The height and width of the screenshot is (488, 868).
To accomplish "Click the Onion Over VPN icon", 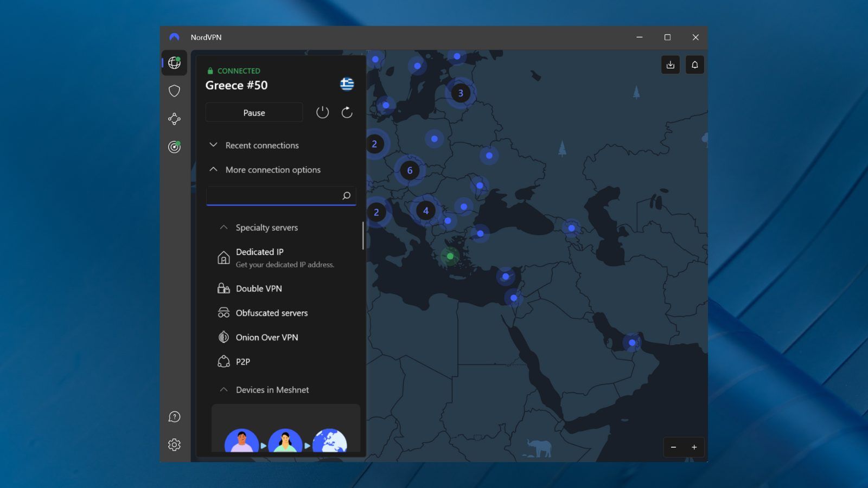I will 224,337.
